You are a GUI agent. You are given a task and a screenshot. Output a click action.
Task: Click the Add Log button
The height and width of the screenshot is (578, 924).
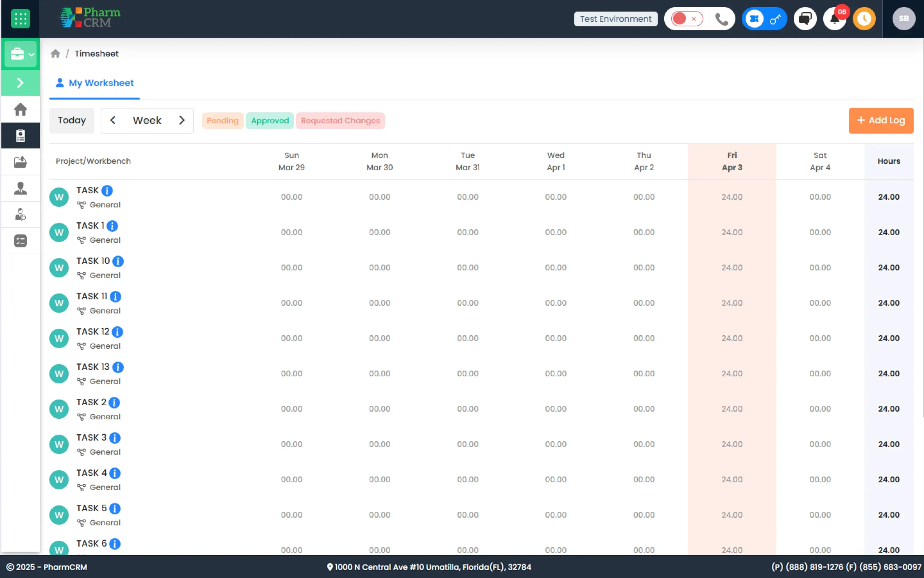[x=881, y=120]
